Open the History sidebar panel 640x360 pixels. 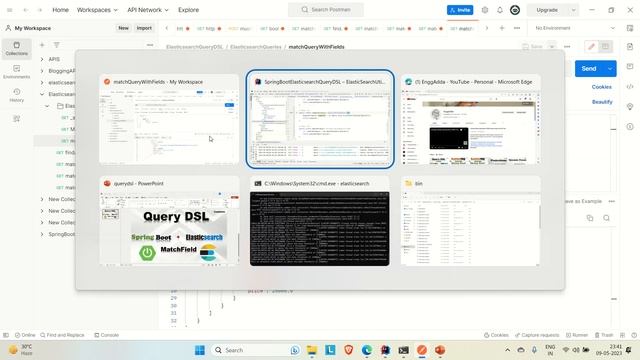[16, 95]
